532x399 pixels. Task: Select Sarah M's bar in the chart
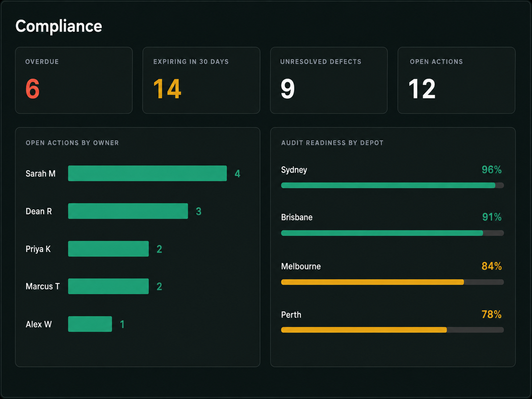[147, 173]
